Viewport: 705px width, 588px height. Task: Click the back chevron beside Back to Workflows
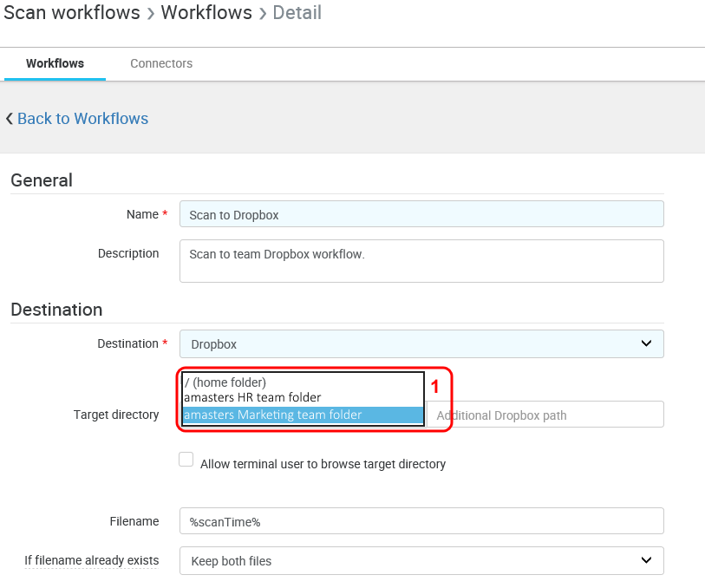pos(9,119)
